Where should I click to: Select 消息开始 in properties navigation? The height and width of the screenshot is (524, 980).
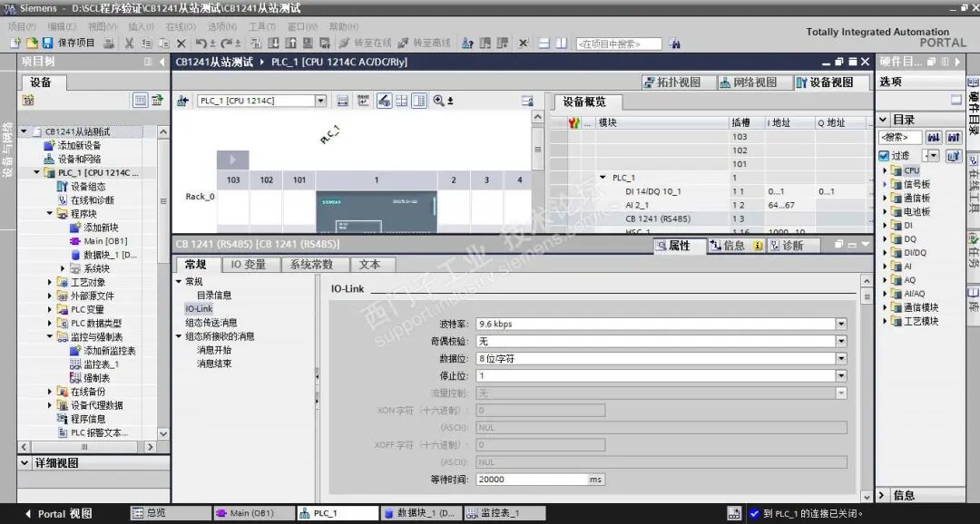click(x=214, y=350)
